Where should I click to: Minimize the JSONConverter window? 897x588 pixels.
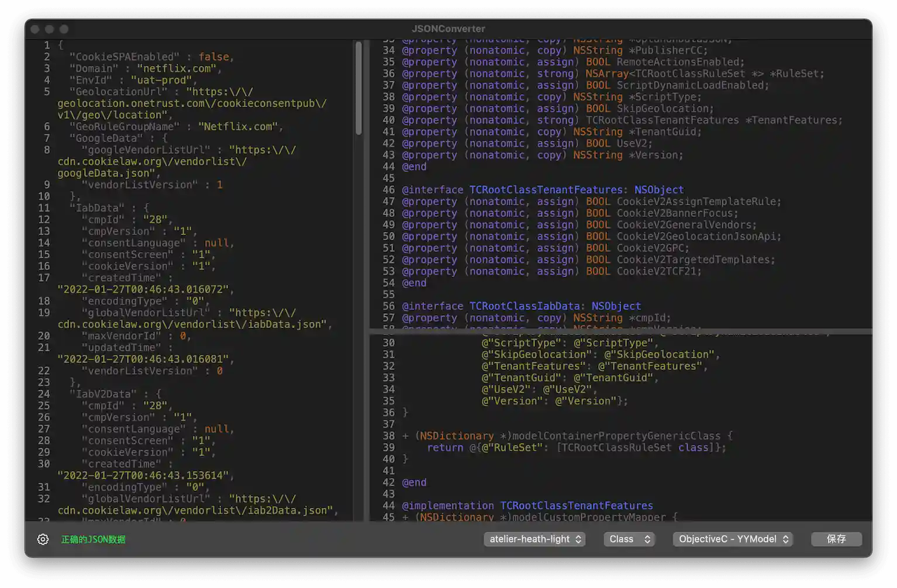[50, 29]
